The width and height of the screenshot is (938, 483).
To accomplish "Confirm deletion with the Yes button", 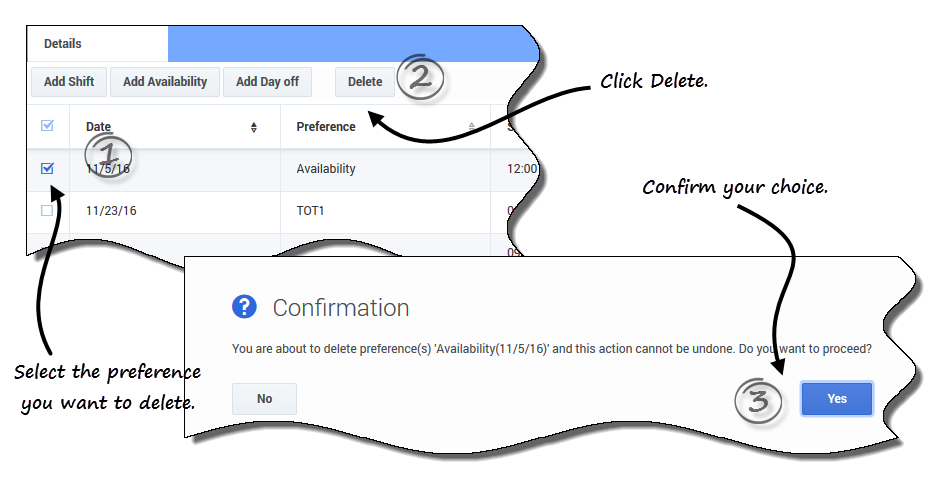I will 837,399.
